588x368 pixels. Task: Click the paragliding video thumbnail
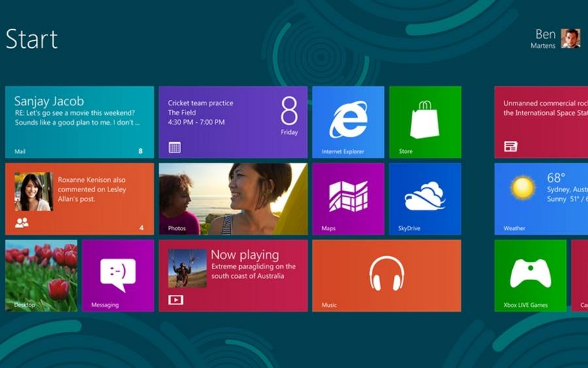187,268
